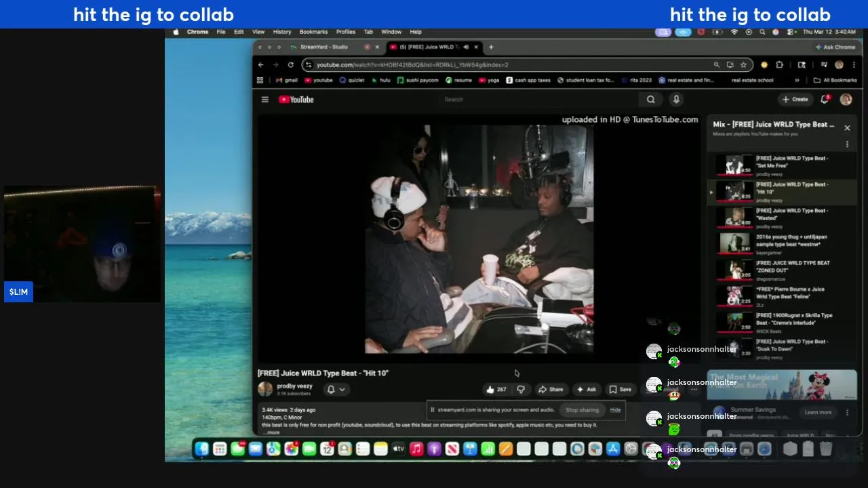Screen dimensions: 868x488
Task: Click the Ask Chrome button
Action: (835, 47)
